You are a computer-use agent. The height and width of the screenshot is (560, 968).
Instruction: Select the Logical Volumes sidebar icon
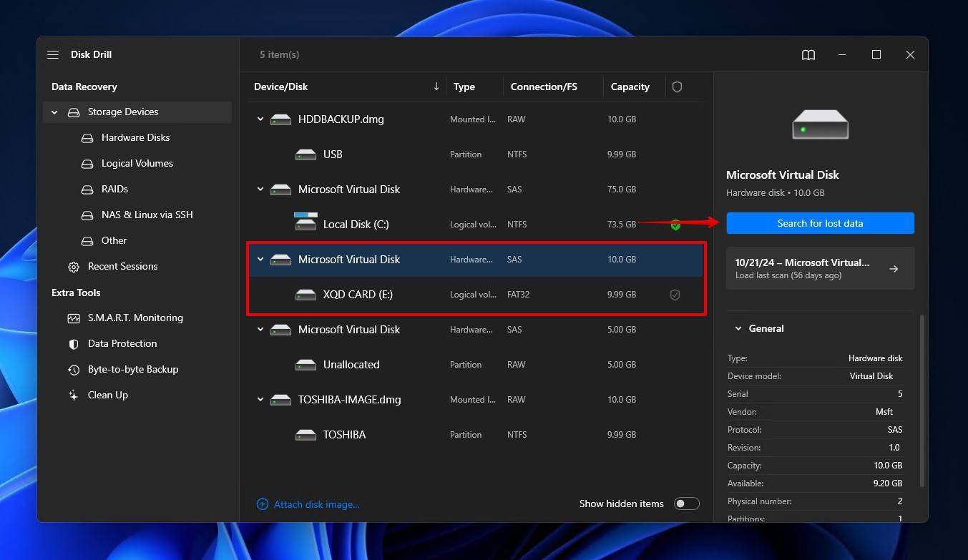[x=87, y=164]
